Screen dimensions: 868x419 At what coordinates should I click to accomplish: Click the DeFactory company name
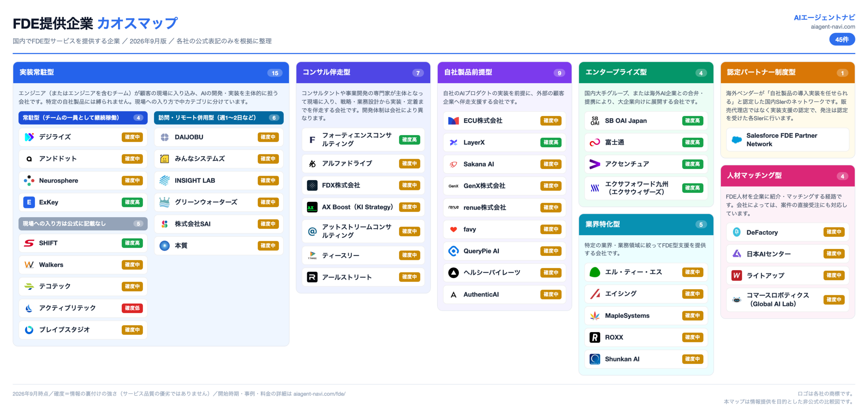762,232
